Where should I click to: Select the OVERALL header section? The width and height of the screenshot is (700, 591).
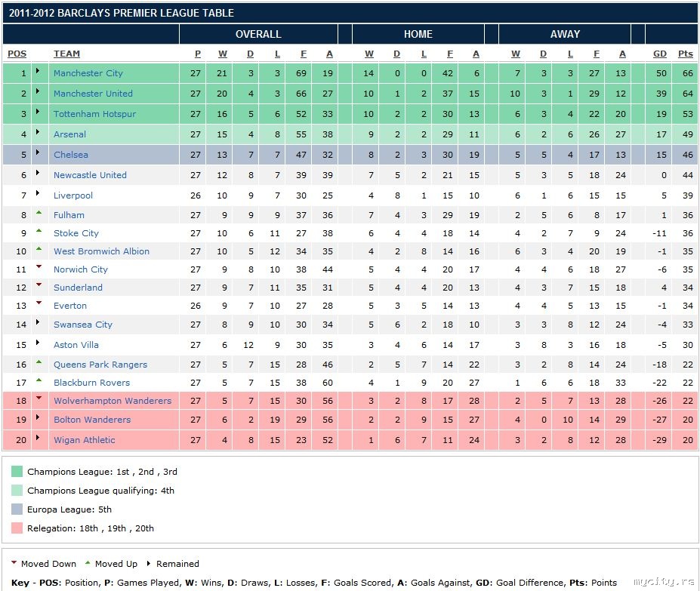[258, 34]
